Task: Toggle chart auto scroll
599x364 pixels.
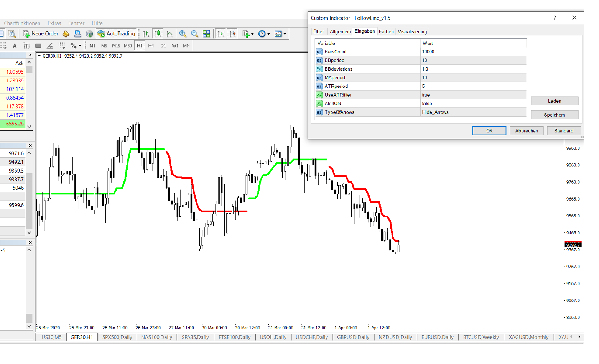Action: (x=221, y=34)
